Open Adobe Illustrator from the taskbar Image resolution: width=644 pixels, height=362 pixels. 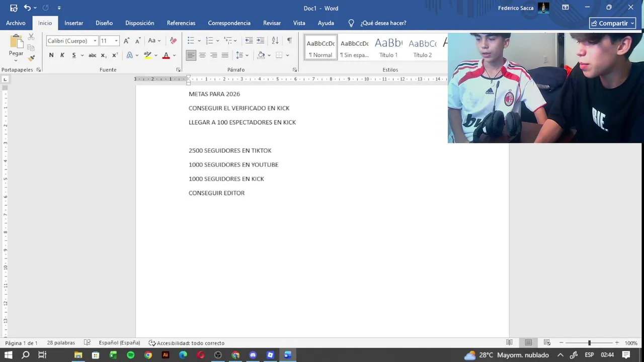point(166,355)
